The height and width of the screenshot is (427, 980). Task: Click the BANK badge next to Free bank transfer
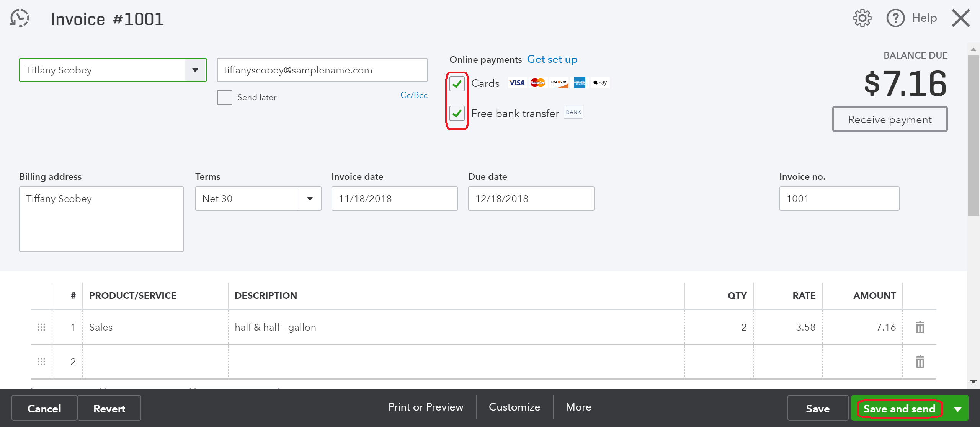click(573, 112)
